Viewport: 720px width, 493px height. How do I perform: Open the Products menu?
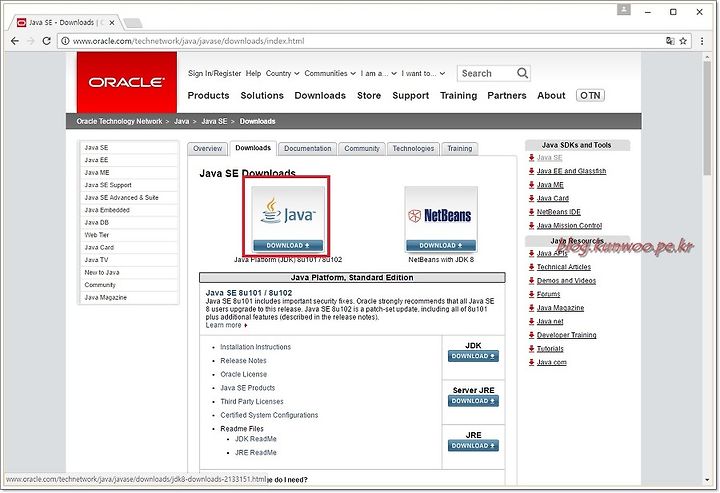point(208,95)
